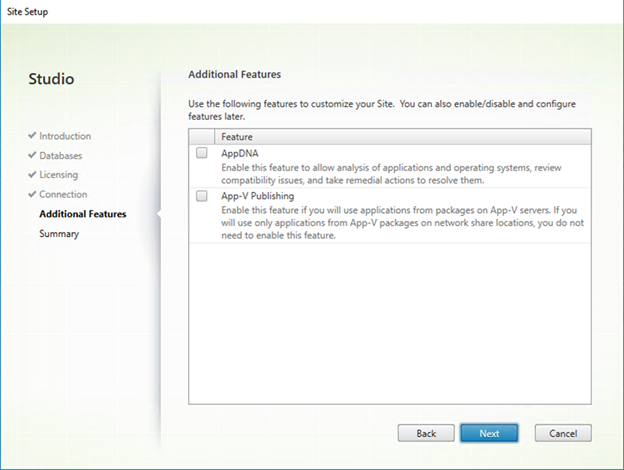
Task: Go back with the Back button
Action: tap(426, 433)
